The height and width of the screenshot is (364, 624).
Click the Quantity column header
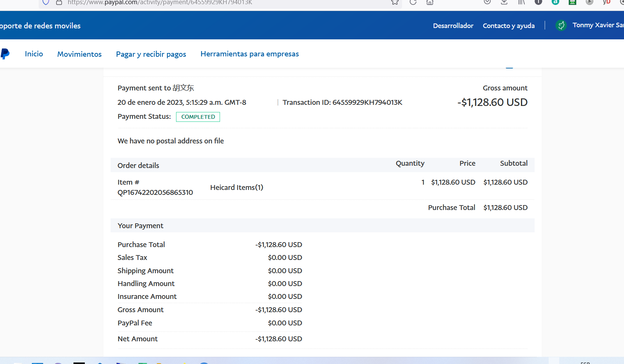coord(410,163)
